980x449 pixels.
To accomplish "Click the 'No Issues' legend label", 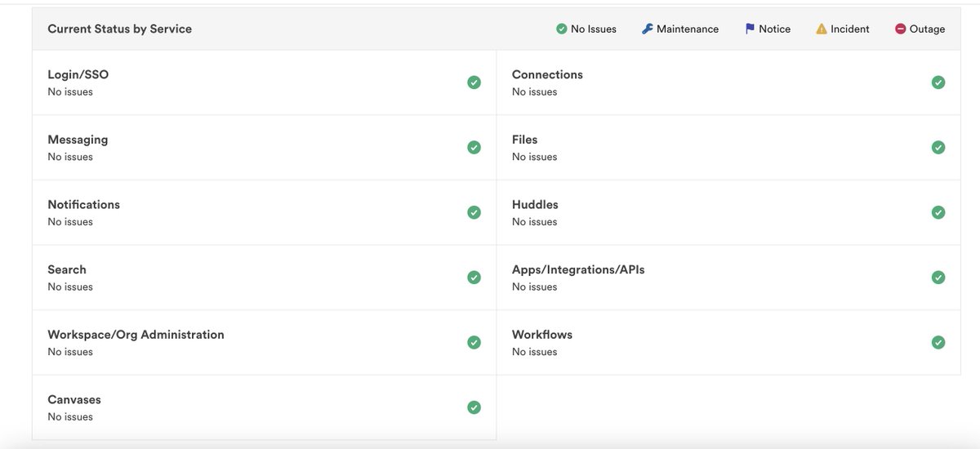I will pos(594,29).
